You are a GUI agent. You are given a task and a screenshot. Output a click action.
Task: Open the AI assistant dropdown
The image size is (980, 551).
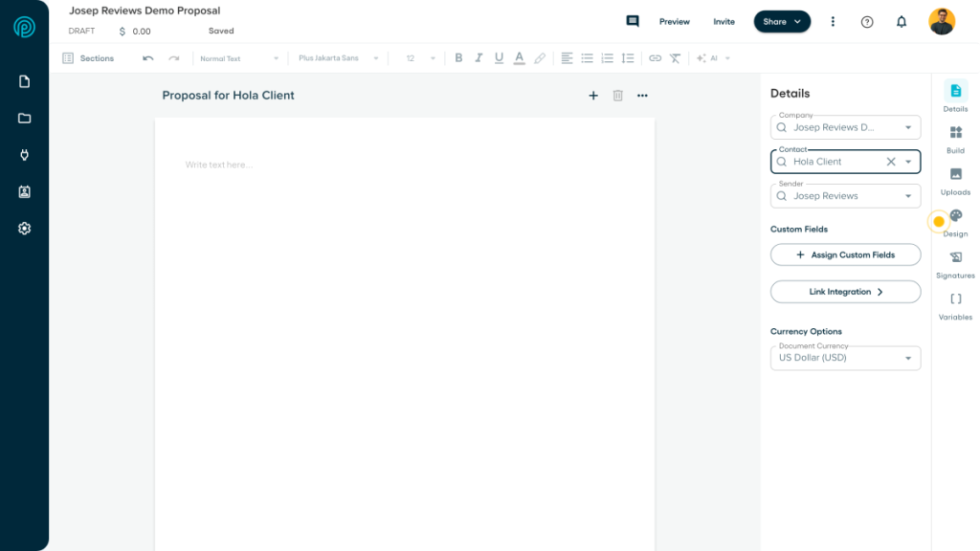click(x=713, y=58)
